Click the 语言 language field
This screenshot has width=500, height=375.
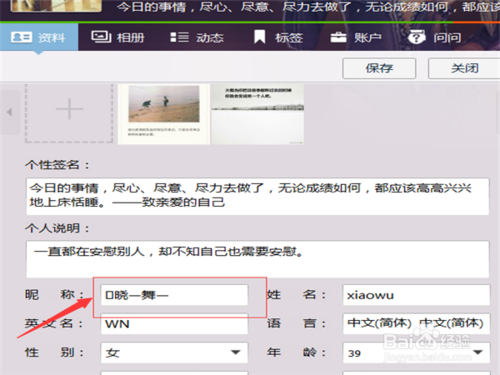[416, 324]
